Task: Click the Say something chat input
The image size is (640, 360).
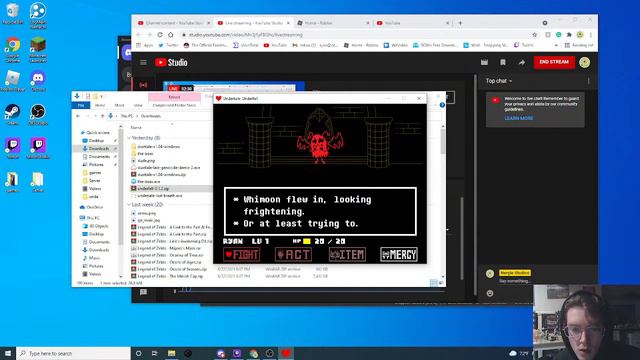Action: (x=515, y=281)
